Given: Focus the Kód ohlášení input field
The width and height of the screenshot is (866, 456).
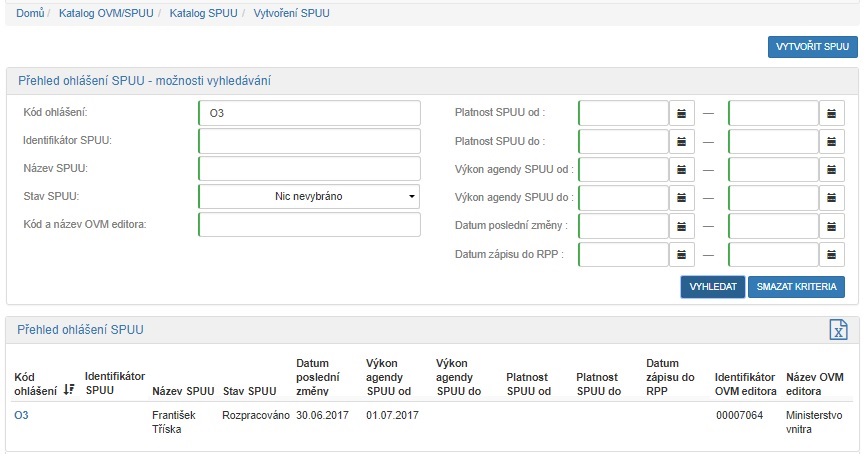Looking at the screenshot, I should (309, 113).
